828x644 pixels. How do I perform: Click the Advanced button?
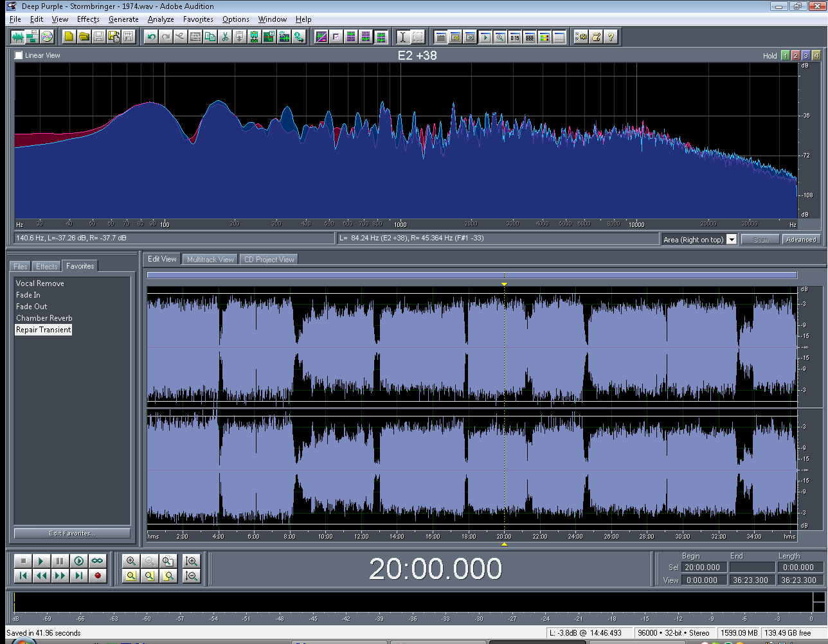801,240
